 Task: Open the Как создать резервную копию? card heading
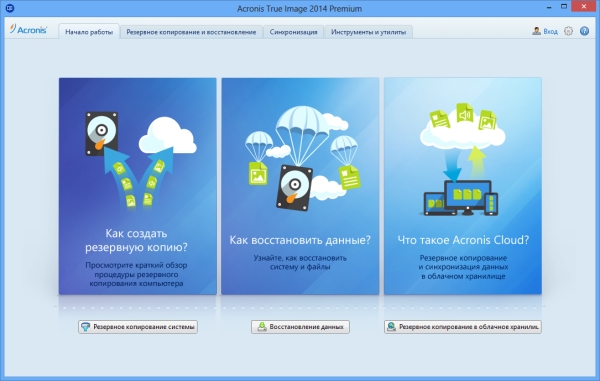tap(137, 240)
